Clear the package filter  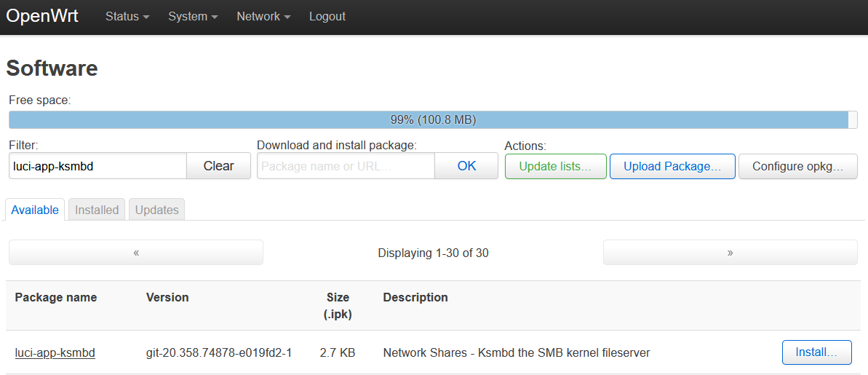point(219,165)
